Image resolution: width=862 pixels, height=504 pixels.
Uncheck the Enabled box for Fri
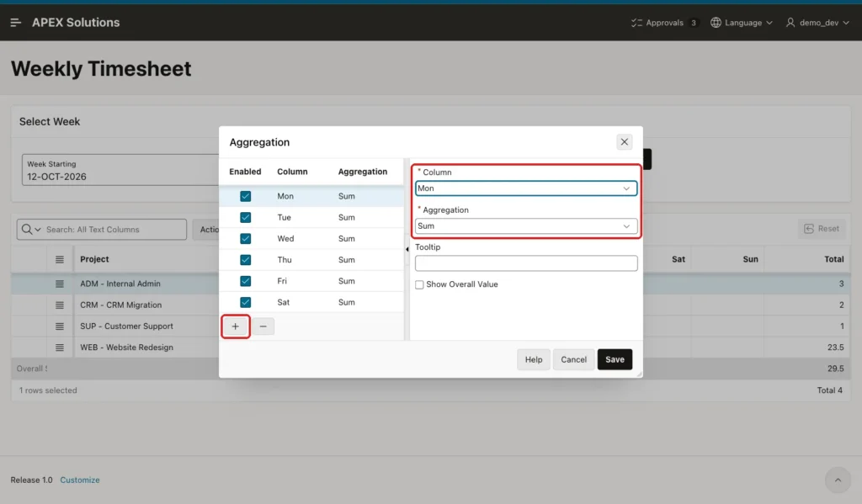[245, 281]
